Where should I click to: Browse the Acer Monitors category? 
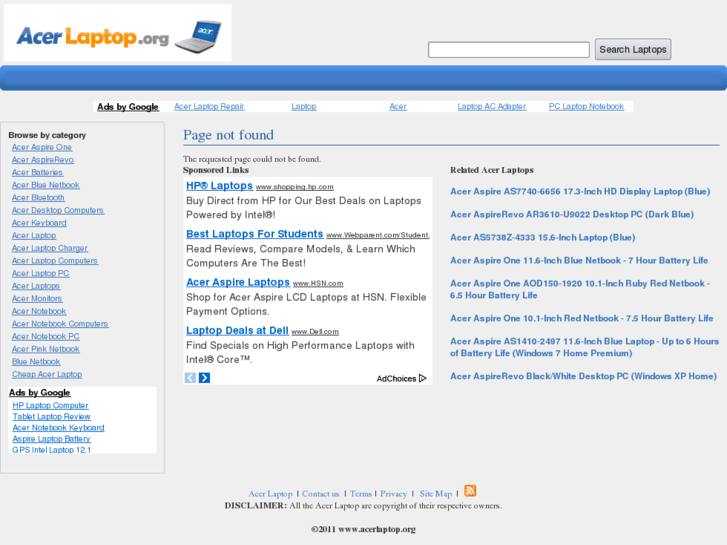point(37,299)
